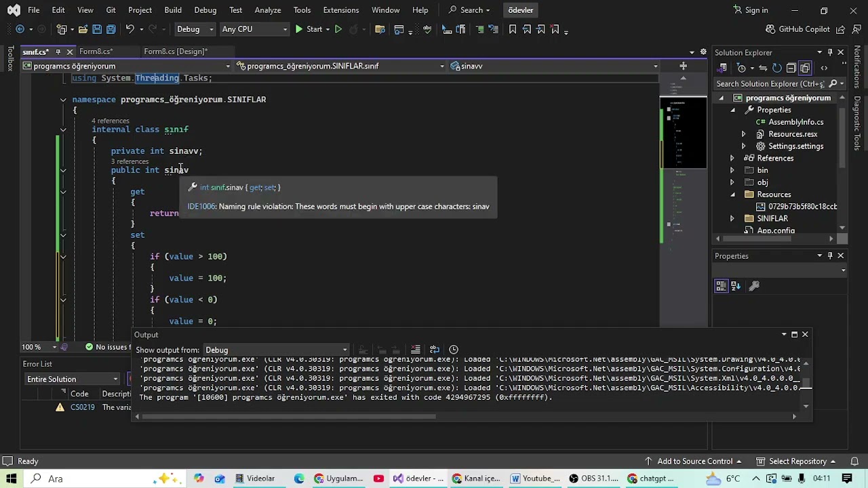Click the Alphabetical sort icon in Properties
This screenshot has height=488, width=868.
[735, 286]
